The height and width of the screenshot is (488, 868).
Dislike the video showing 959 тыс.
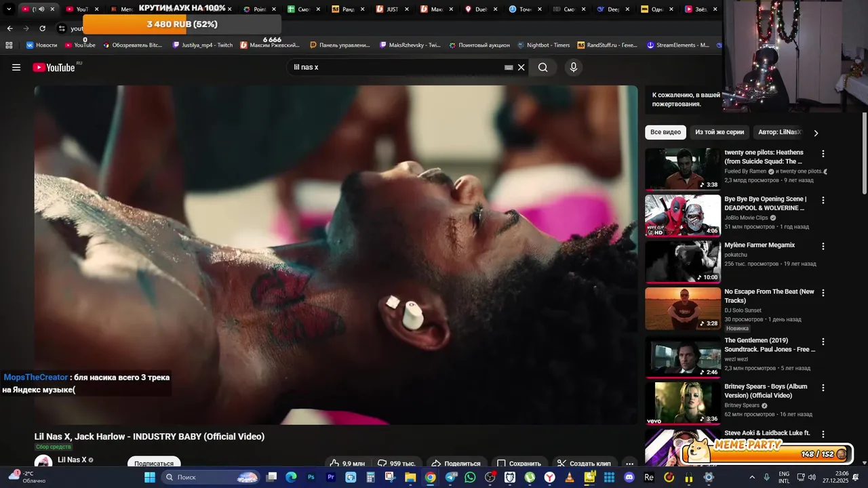tap(397, 464)
